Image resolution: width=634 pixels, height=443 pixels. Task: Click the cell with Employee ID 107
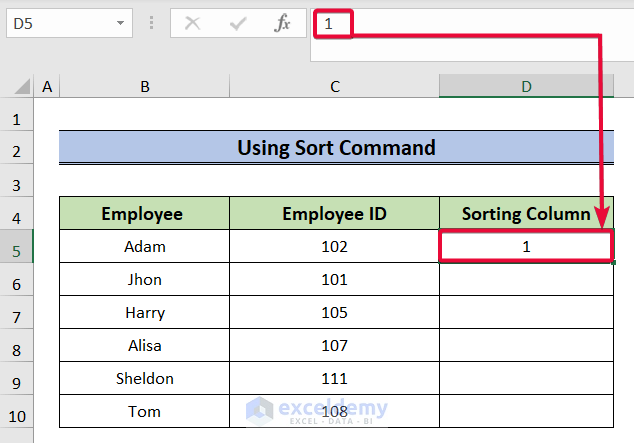(334, 345)
